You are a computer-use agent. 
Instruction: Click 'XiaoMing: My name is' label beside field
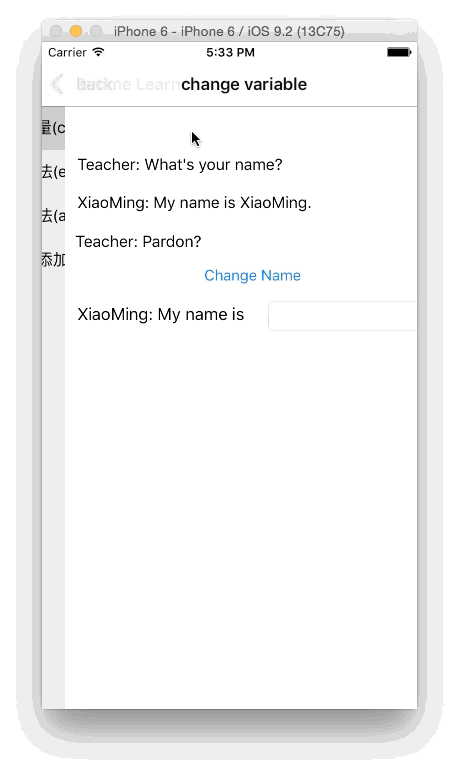pos(161,314)
